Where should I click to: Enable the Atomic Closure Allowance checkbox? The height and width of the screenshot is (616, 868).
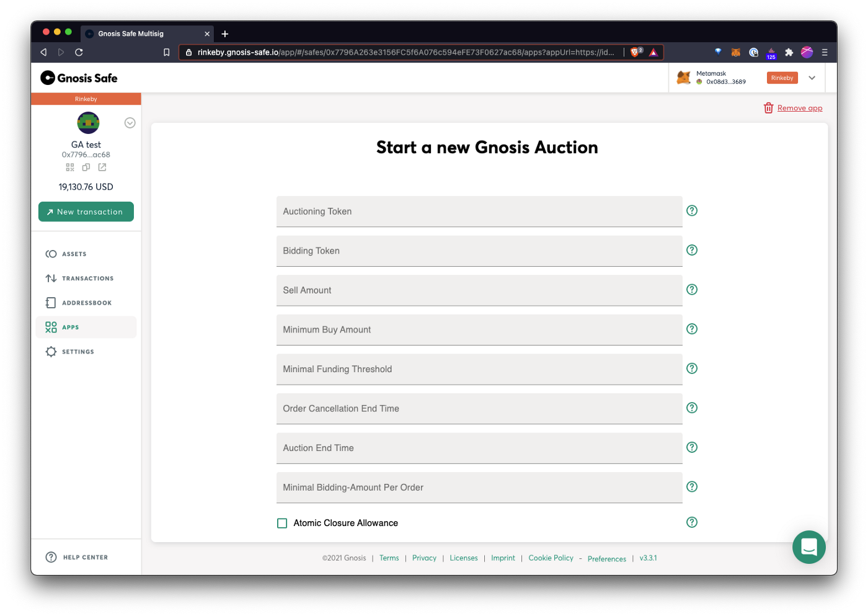[282, 523]
